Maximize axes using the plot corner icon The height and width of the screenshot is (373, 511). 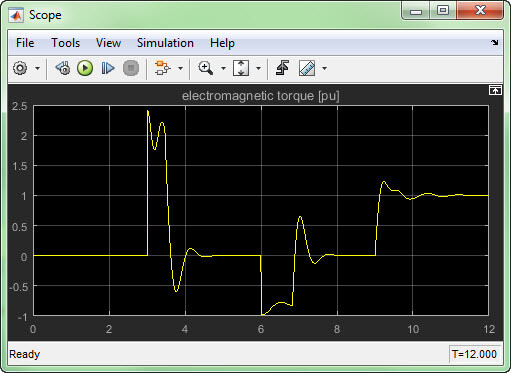[495, 90]
